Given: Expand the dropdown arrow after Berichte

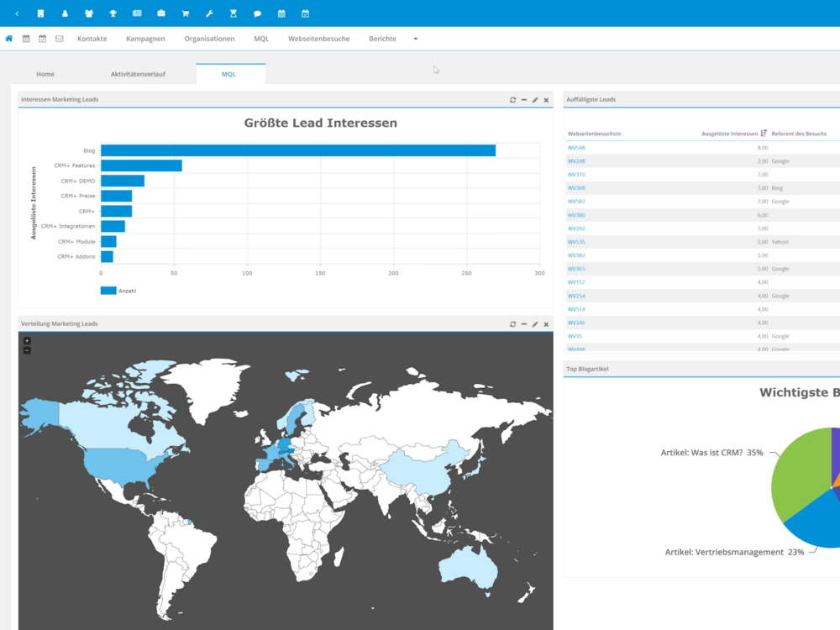Looking at the screenshot, I should coord(415,39).
